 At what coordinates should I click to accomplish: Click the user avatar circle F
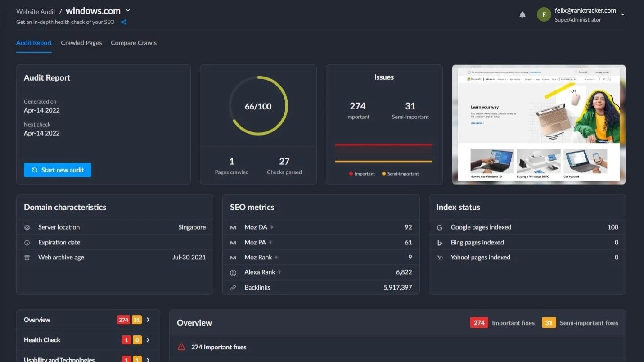coord(544,14)
